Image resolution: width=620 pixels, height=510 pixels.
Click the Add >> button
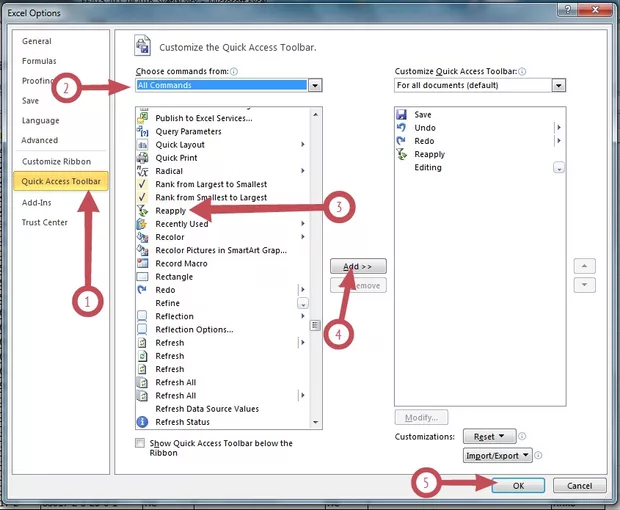(358, 266)
